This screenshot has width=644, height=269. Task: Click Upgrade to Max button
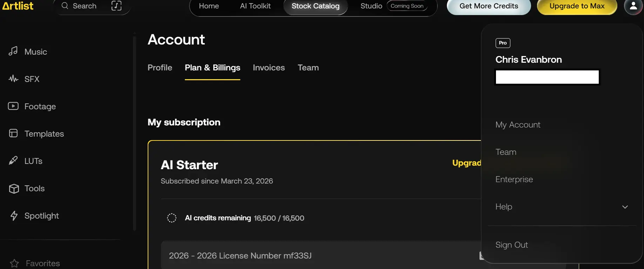(577, 6)
